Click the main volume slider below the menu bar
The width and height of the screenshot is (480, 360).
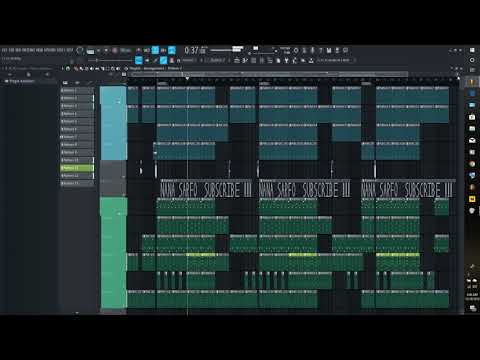pyautogui.click(x=110, y=60)
